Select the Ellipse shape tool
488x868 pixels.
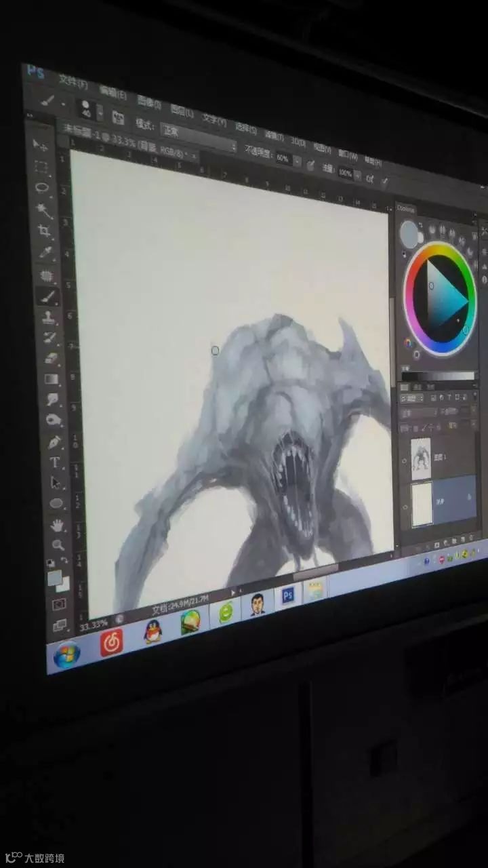click(56, 504)
